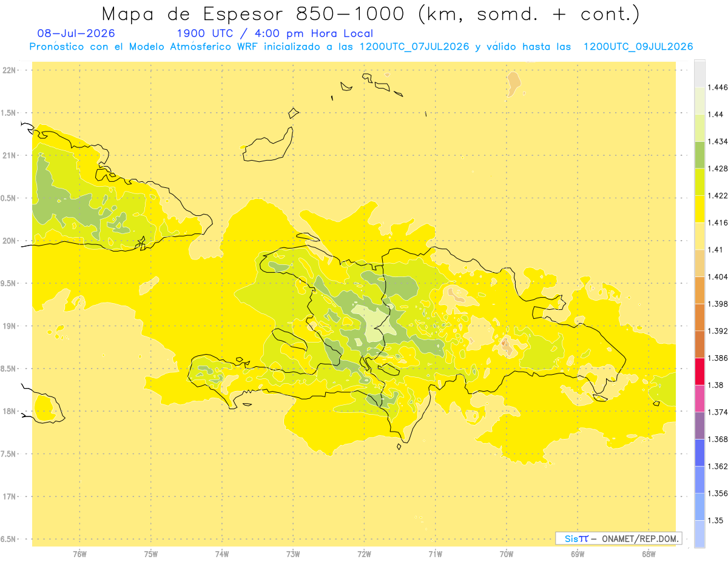Click the color bar label '1.362'
The height and width of the screenshot is (562, 728).
(718, 466)
